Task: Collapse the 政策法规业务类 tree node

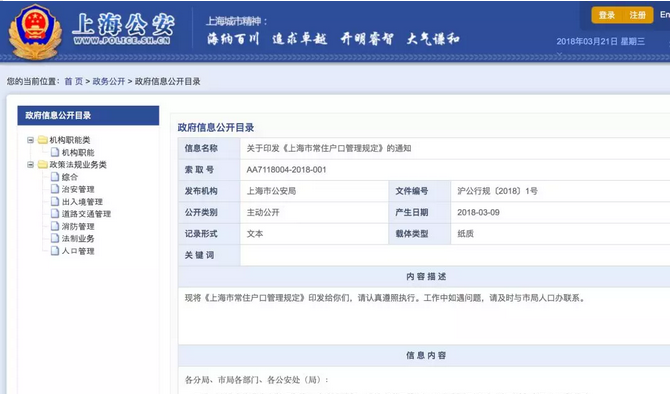Action: click(30, 165)
